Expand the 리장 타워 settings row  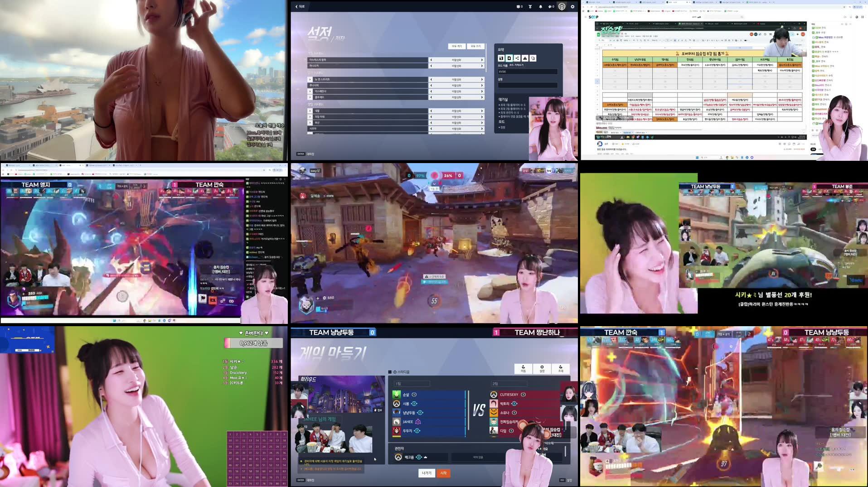pos(310,116)
